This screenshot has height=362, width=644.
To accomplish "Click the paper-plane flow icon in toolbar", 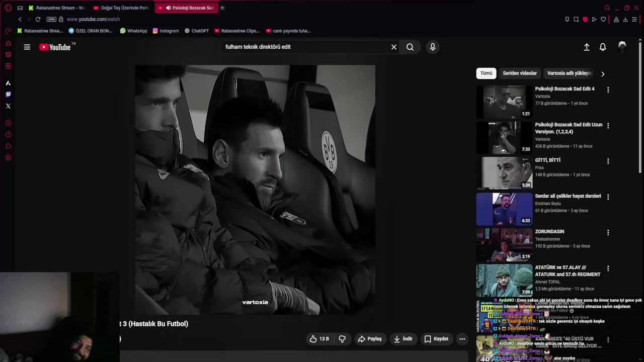I will [594, 19].
